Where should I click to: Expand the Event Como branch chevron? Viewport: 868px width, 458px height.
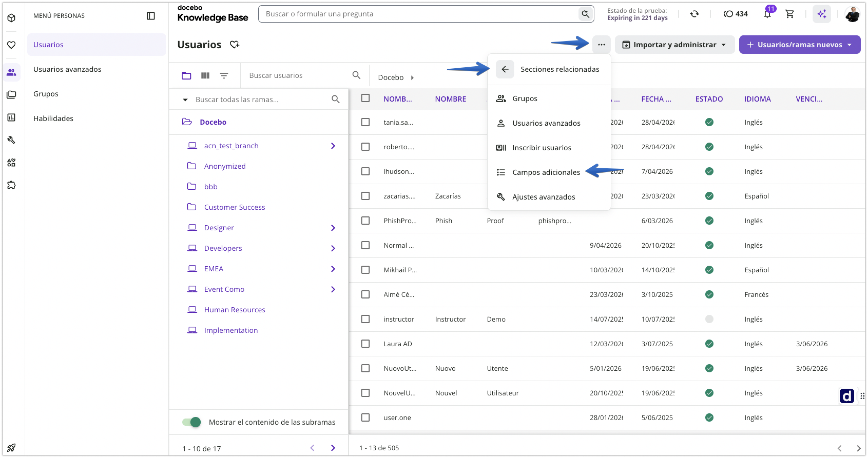tap(333, 289)
